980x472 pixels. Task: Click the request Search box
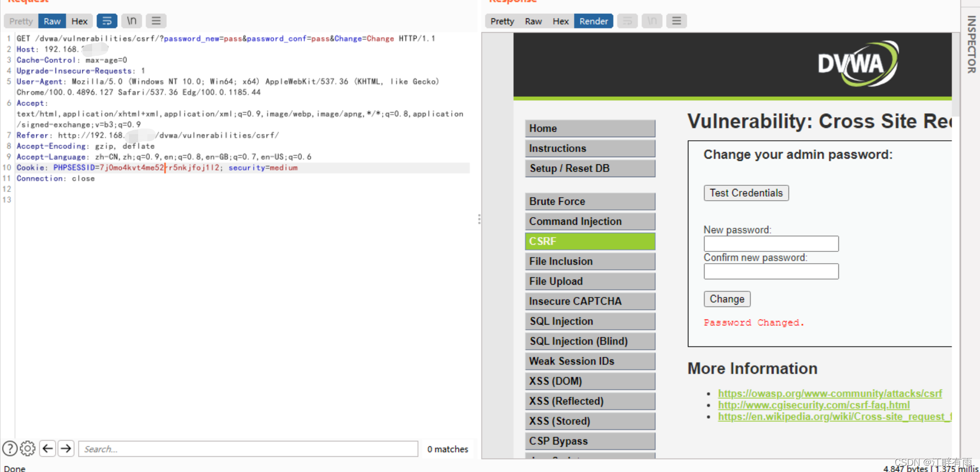248,449
